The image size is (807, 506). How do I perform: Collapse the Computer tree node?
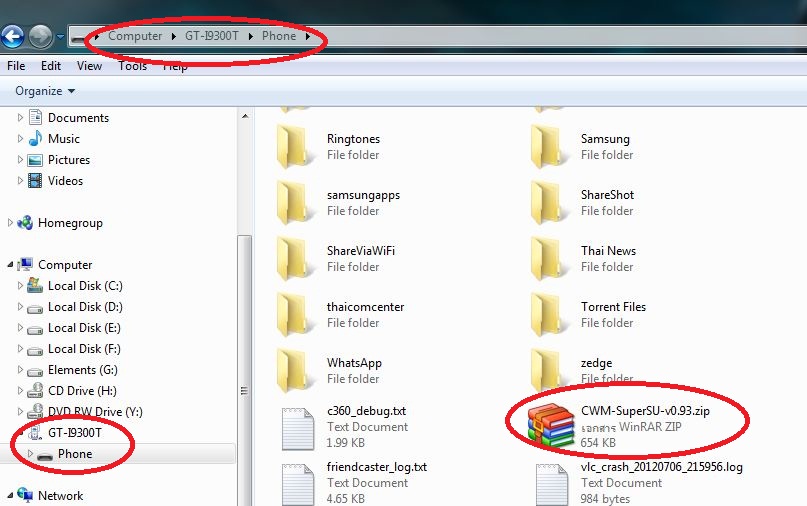coord(10,265)
